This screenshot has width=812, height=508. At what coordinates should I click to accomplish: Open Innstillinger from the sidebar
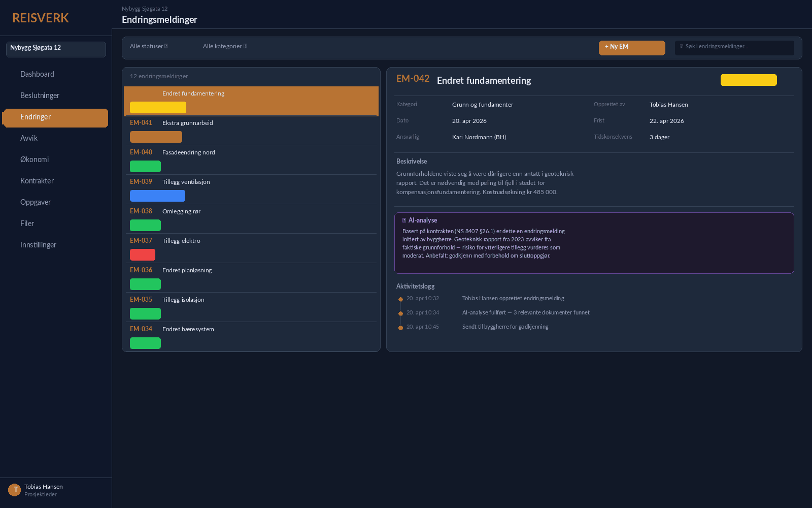[x=38, y=244]
